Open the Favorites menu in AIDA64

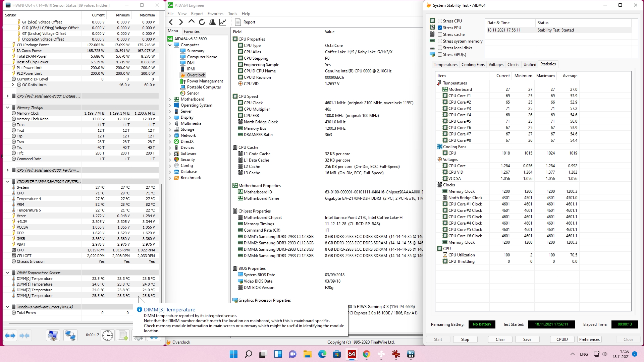(215, 14)
